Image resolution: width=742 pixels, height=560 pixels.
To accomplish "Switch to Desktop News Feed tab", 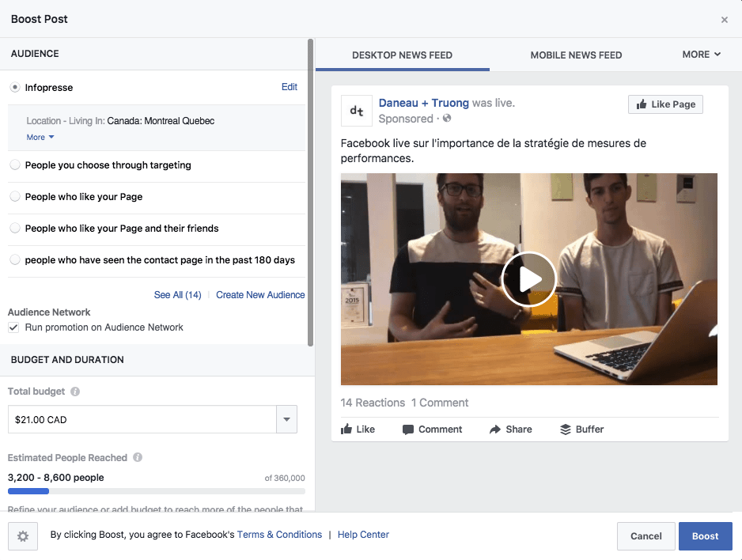I will (x=402, y=55).
